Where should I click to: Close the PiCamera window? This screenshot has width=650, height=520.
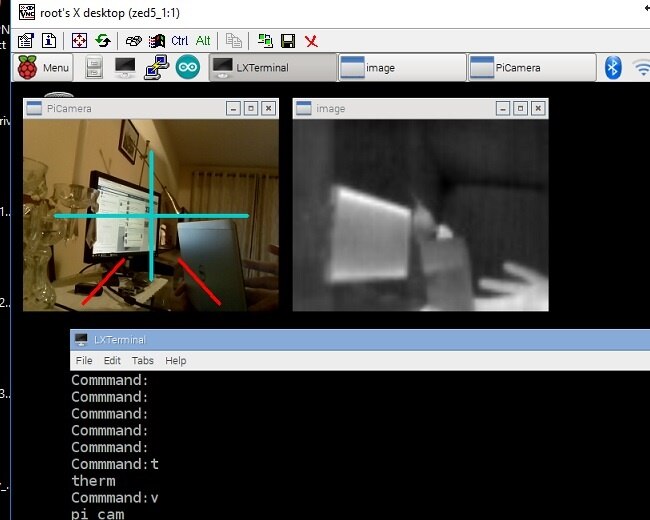[x=269, y=109]
